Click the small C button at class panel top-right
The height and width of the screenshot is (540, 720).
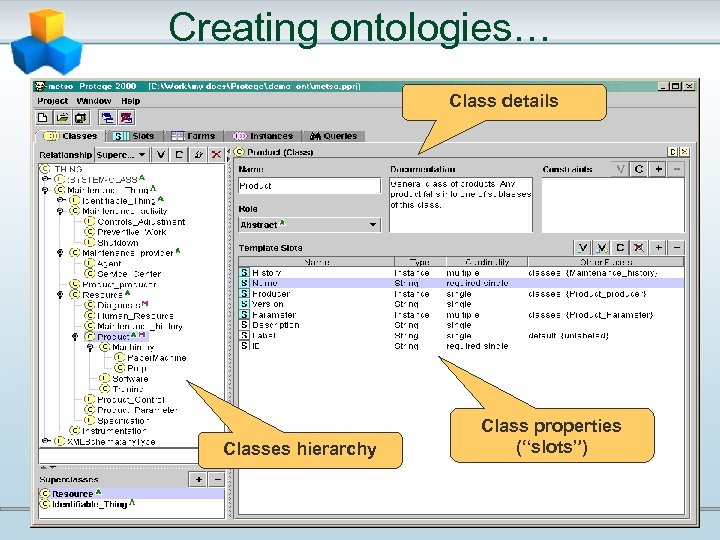click(x=673, y=152)
